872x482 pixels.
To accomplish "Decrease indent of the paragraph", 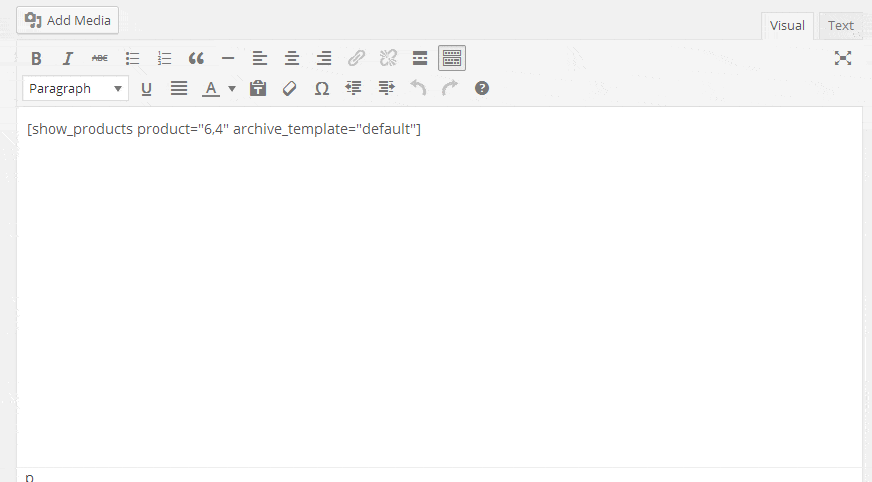I will click(x=354, y=88).
